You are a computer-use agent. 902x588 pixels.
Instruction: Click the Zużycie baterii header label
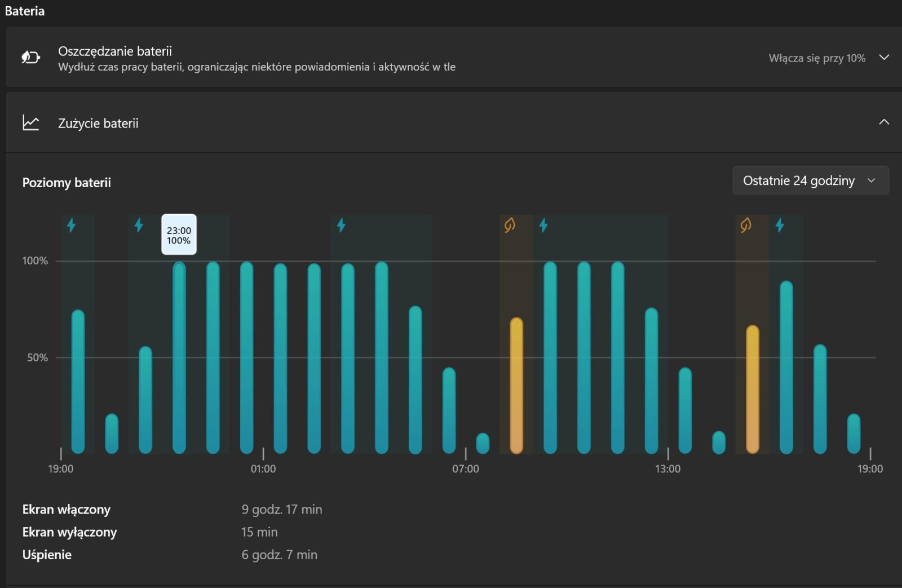coord(98,123)
